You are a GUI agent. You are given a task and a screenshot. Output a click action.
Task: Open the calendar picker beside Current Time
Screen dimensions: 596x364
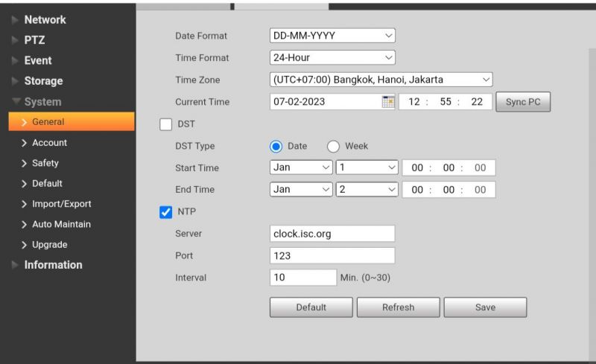coord(387,102)
